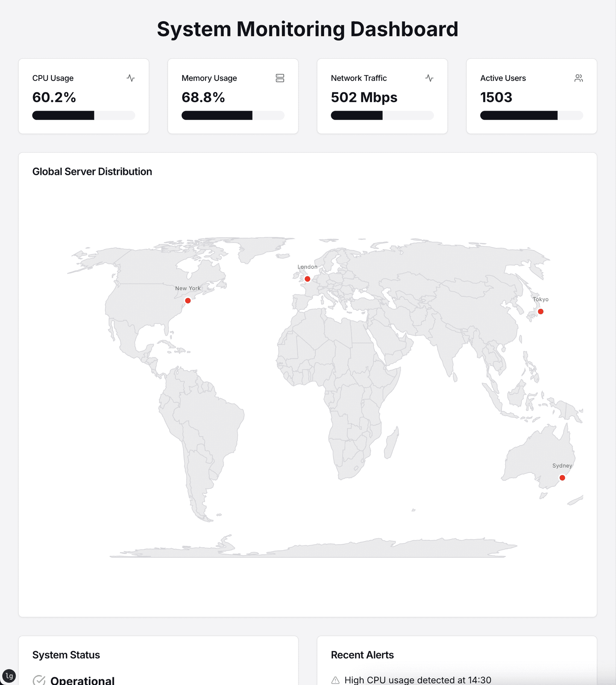The width and height of the screenshot is (616, 685).
Task: Click the CPU Usage activity pulse icon
Action: click(131, 78)
